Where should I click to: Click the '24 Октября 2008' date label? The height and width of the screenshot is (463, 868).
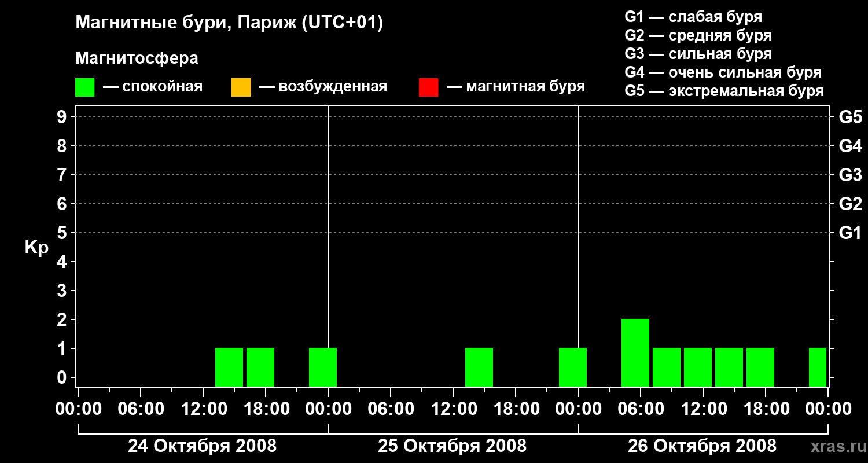tap(202, 446)
